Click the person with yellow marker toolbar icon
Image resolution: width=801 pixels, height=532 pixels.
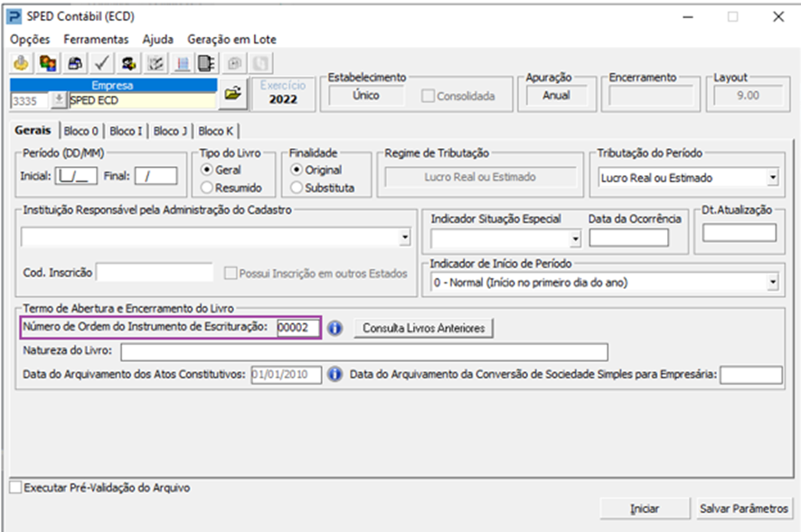pos(128,63)
